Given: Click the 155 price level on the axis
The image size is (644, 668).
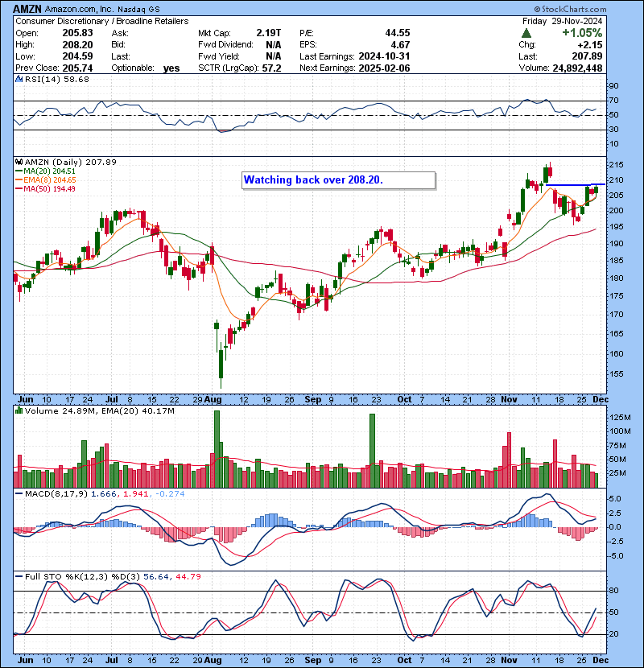Looking at the screenshot, I should (x=617, y=374).
